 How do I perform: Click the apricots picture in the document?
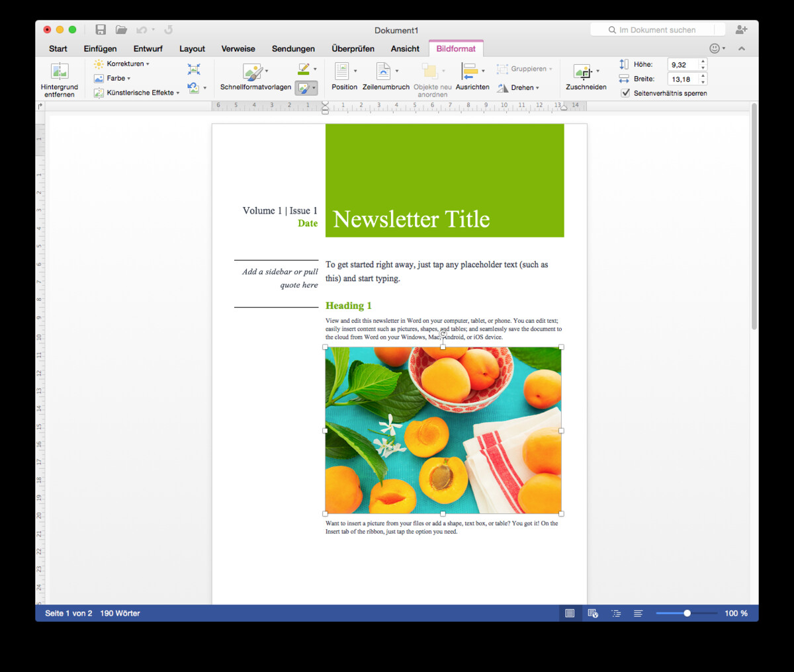coord(443,430)
